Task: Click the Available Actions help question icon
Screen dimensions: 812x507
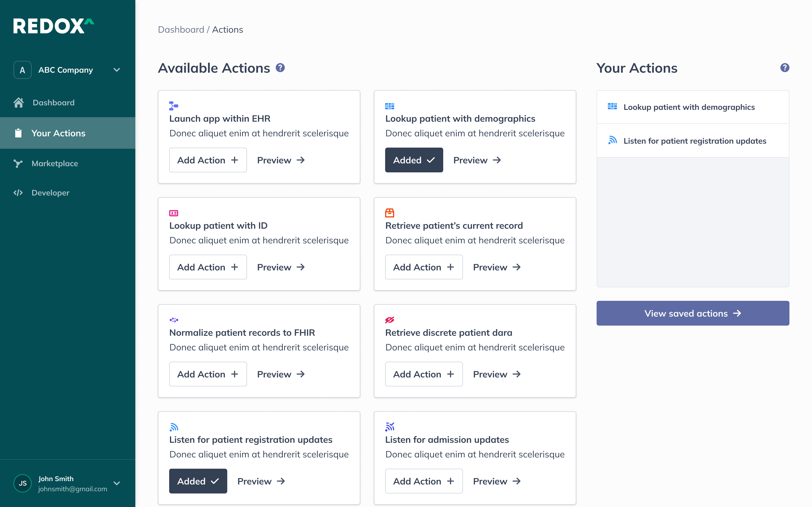Action: point(280,68)
